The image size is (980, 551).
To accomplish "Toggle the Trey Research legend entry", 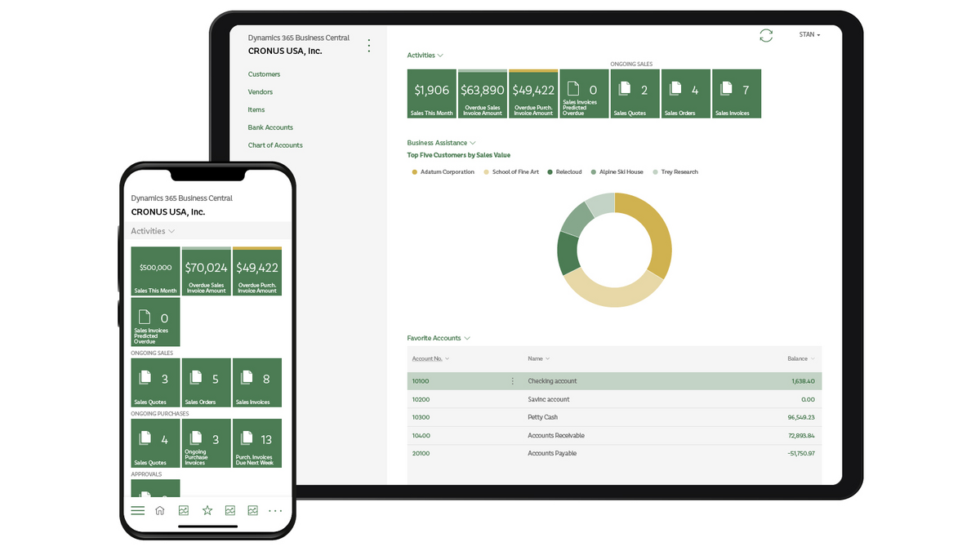I will (675, 172).
